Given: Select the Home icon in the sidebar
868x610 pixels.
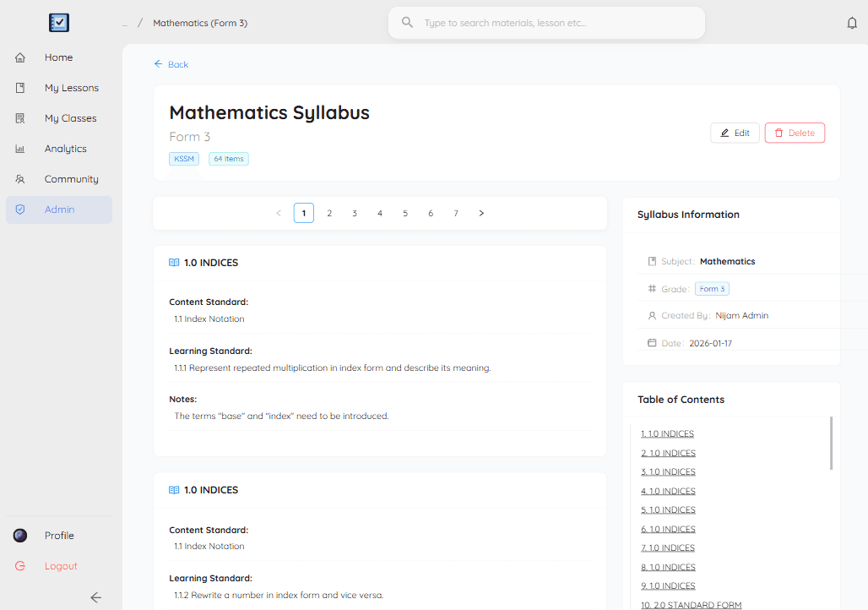Looking at the screenshot, I should pos(19,57).
